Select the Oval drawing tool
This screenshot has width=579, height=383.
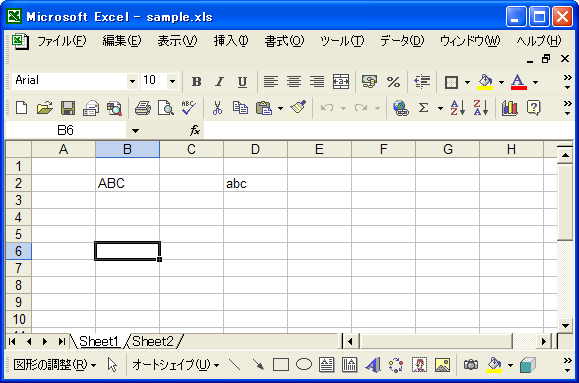pyautogui.click(x=304, y=365)
